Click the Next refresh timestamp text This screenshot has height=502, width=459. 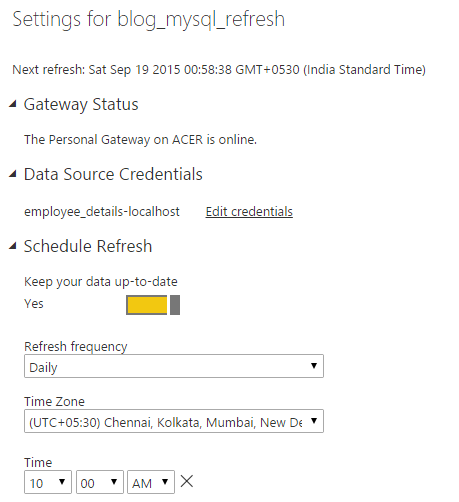click(x=219, y=70)
